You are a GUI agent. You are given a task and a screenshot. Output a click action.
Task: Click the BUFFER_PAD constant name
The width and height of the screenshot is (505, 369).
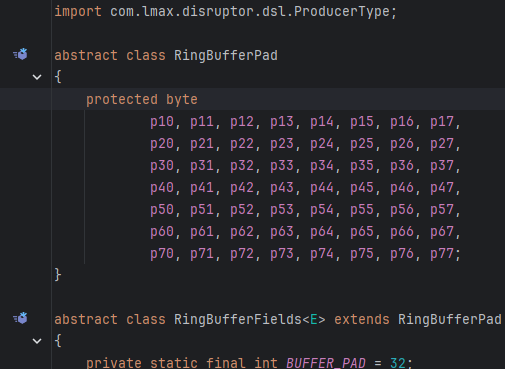(326, 363)
